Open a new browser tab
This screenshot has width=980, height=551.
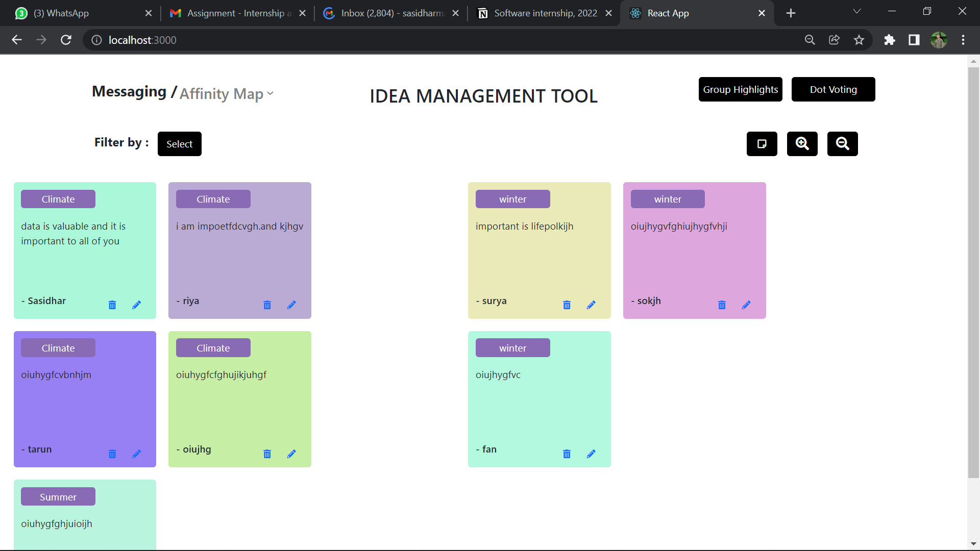point(791,13)
